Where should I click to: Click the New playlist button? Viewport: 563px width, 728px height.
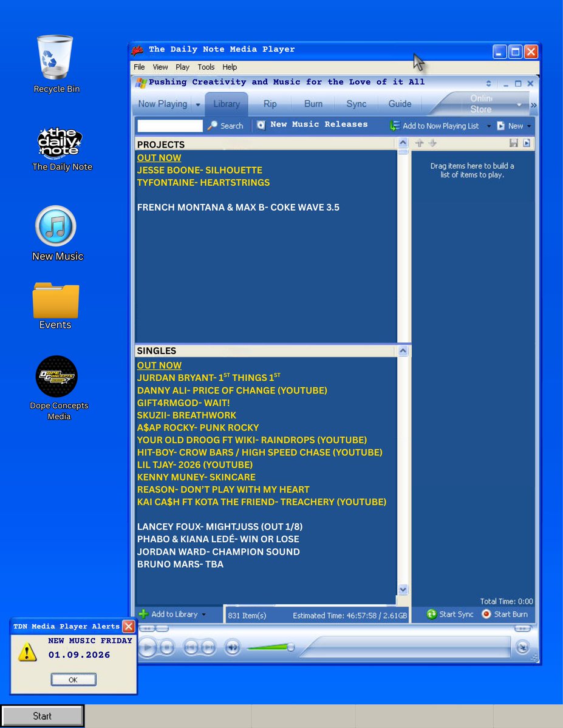coord(510,125)
